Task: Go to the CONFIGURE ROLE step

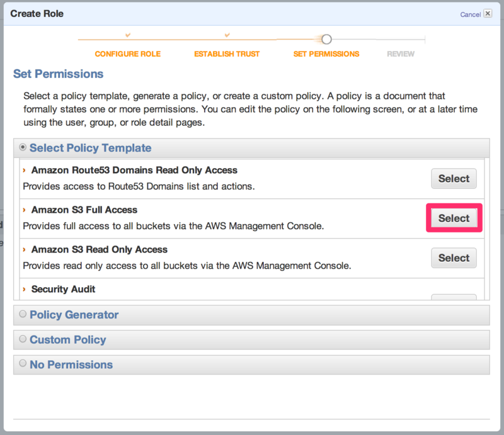Action: click(128, 54)
